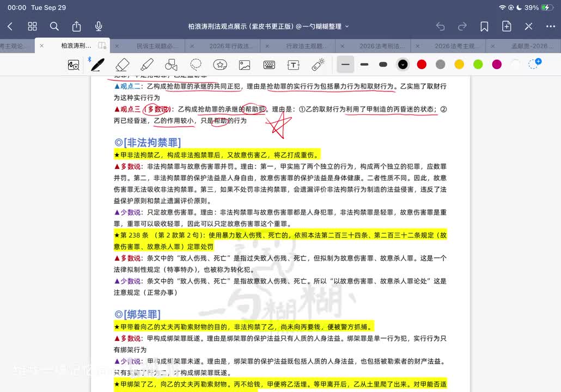Tap the ◎[非法拘禁罪] section heading
The height and width of the screenshot is (392, 561).
tap(148, 142)
